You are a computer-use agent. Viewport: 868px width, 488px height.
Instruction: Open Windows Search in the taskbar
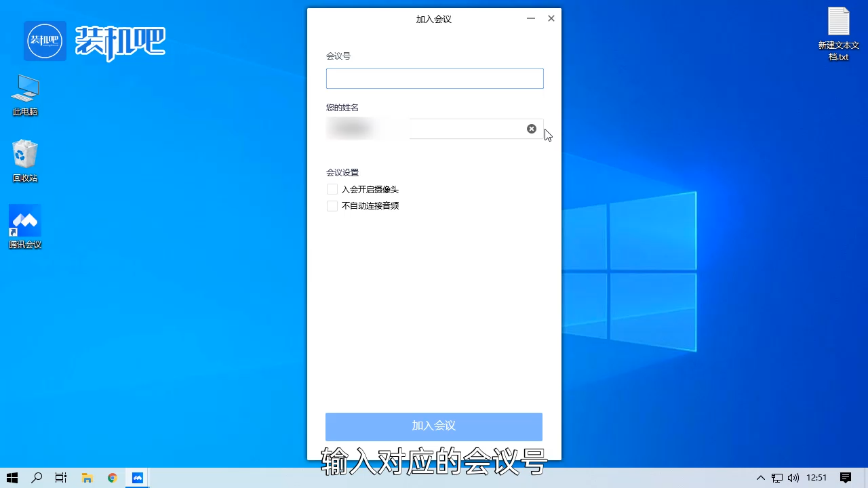(37, 478)
